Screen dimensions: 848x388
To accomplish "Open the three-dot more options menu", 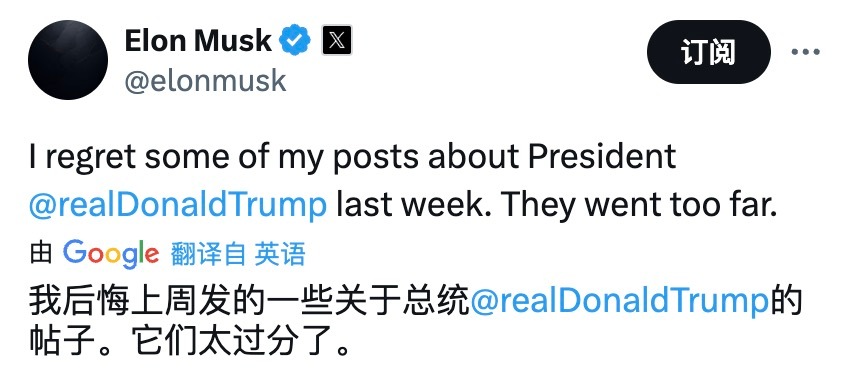I will click(x=805, y=52).
